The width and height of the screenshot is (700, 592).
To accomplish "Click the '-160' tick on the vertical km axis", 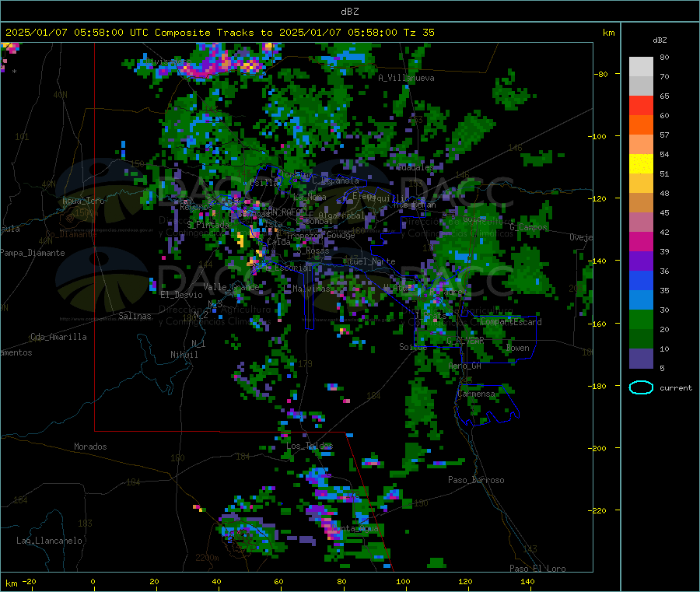I will (x=598, y=324).
